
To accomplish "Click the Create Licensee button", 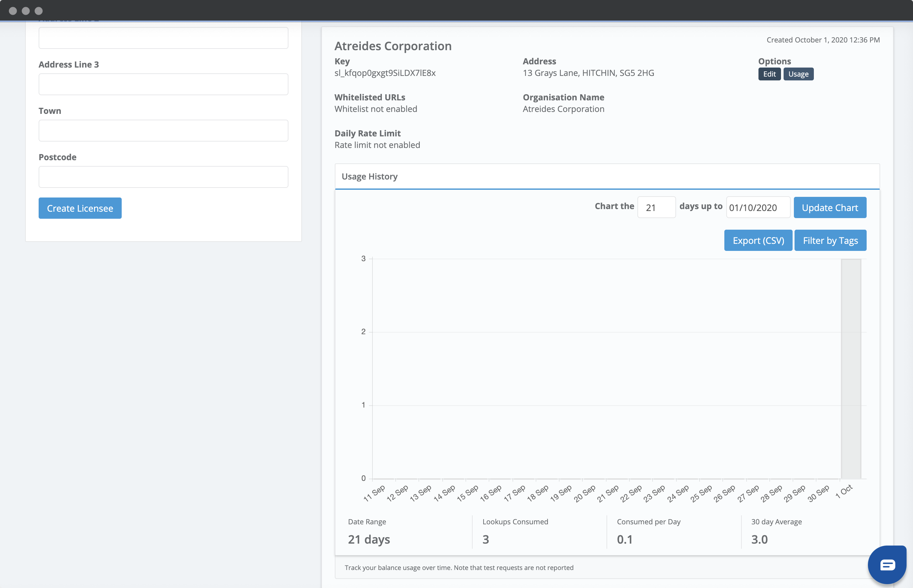I will [80, 208].
